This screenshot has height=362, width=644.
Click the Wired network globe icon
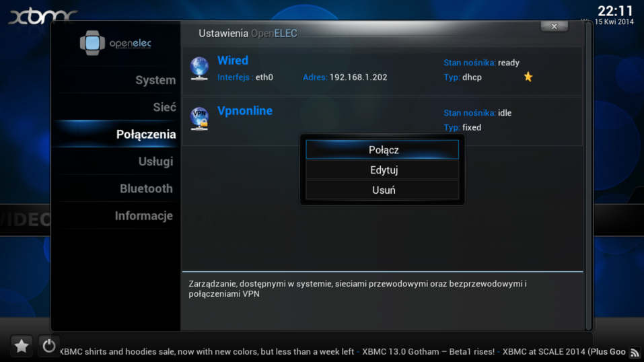199,69
